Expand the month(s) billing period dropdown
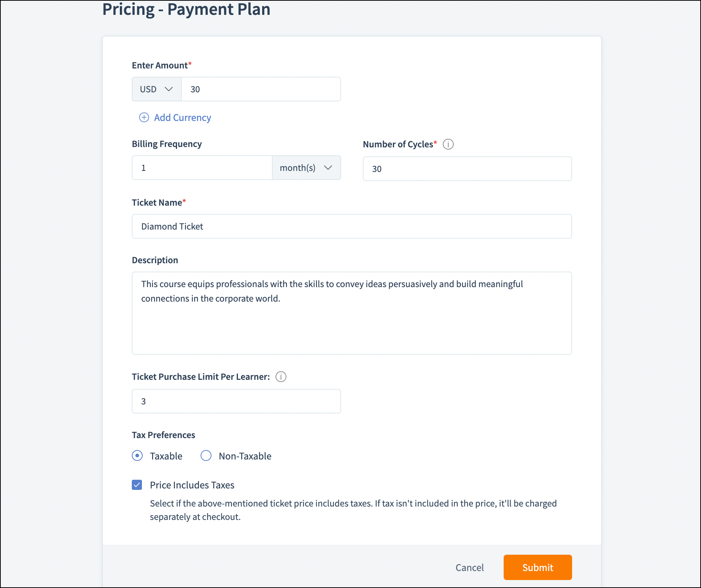Viewport: 701px width, 588px height. coord(306,168)
